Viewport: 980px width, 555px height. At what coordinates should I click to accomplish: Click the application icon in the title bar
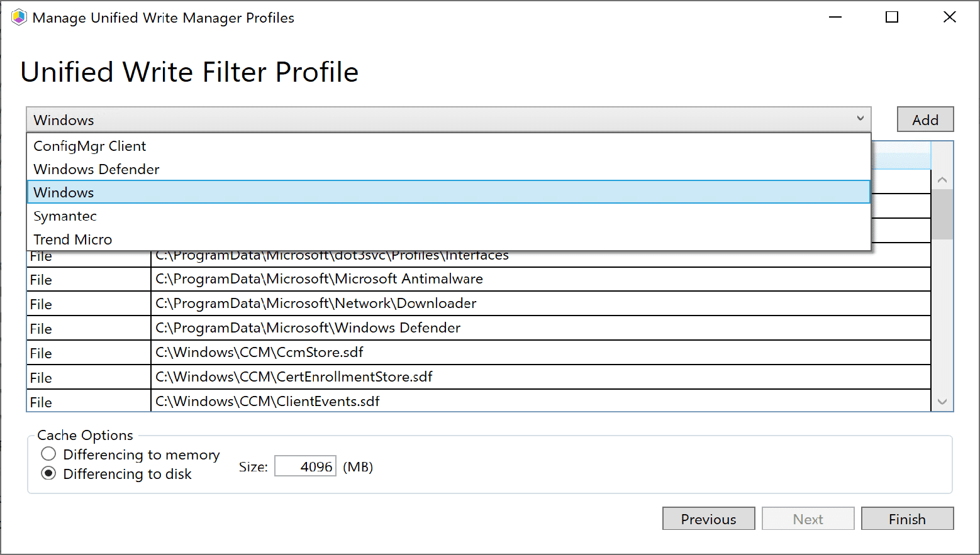click(x=19, y=17)
